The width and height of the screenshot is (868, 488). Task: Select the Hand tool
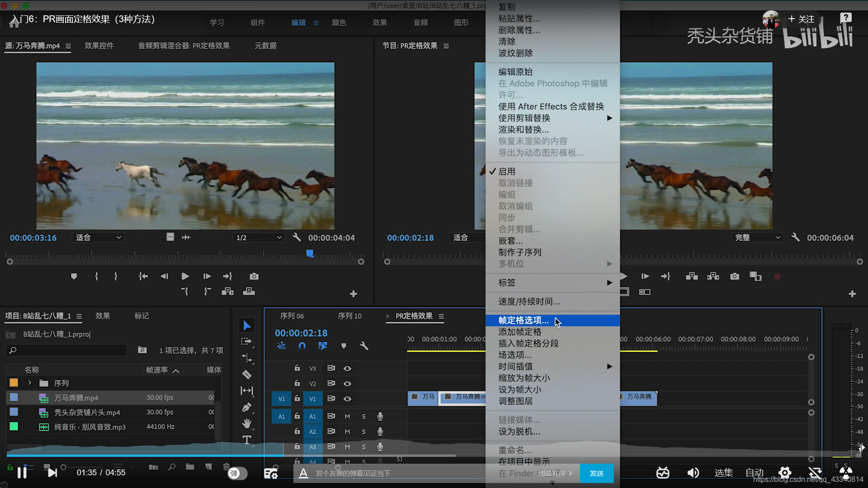246,423
